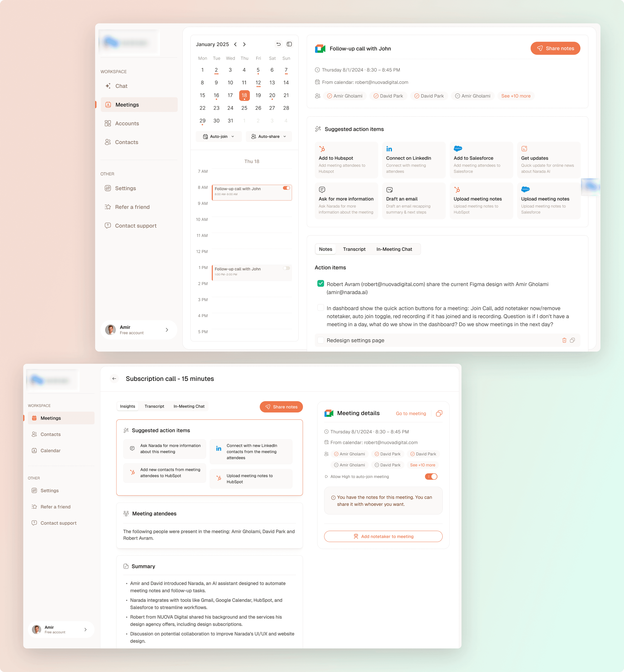Expand Amir account chevron in bottom window
This screenshot has height=672, width=624.
point(85,629)
